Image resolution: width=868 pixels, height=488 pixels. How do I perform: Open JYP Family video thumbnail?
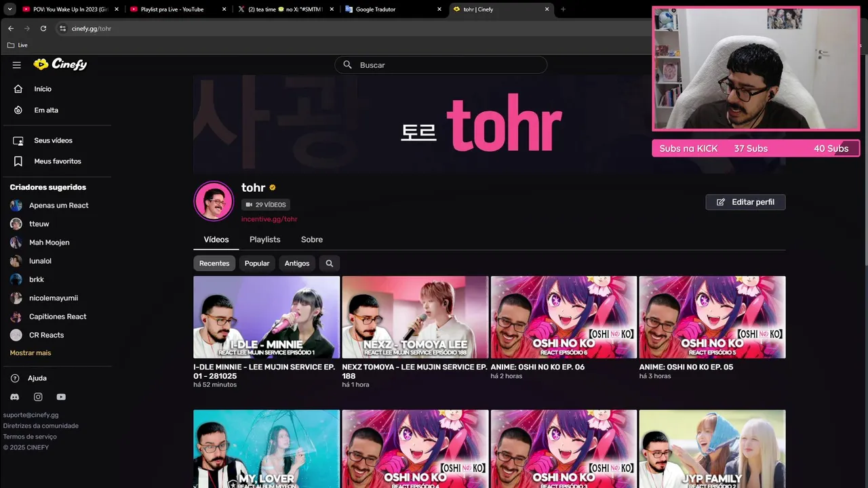[x=712, y=449]
